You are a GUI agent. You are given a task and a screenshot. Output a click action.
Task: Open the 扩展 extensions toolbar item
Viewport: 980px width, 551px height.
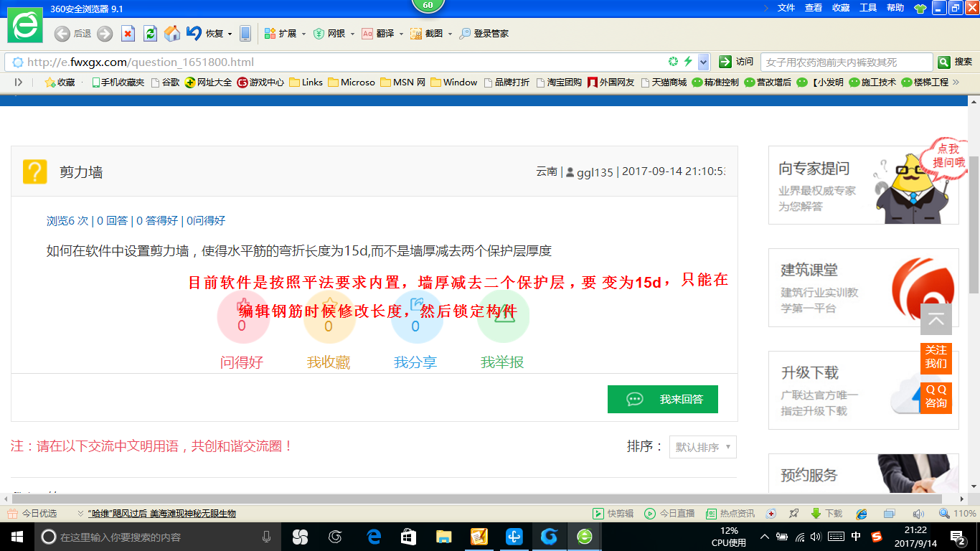click(281, 33)
